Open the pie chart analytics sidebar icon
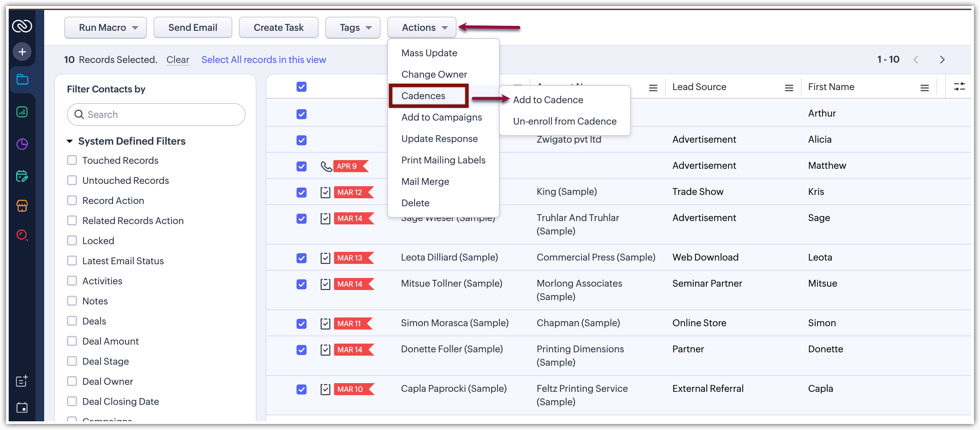 point(22,144)
